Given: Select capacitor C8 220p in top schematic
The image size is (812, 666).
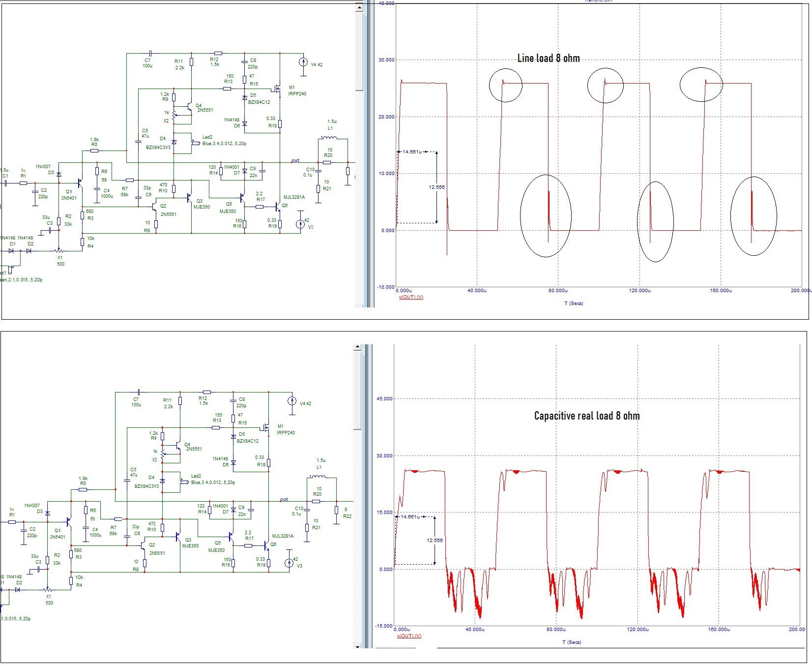Looking at the screenshot, I should (245, 61).
